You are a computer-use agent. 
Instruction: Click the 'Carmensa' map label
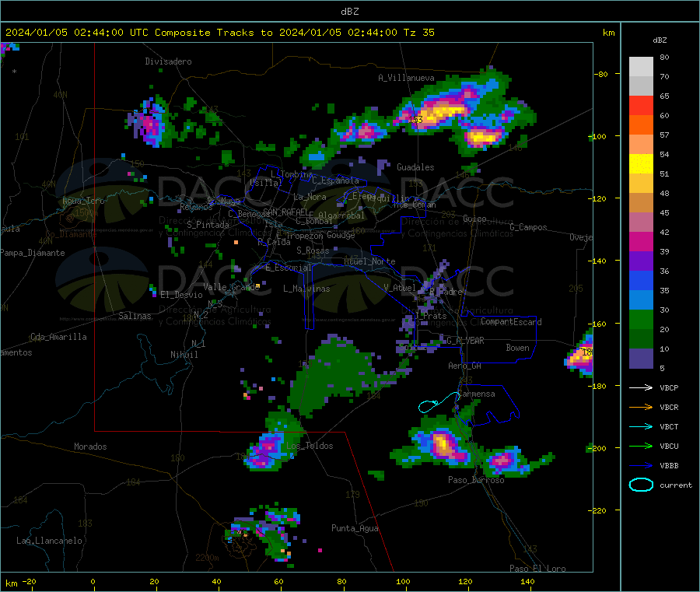pyautogui.click(x=476, y=394)
